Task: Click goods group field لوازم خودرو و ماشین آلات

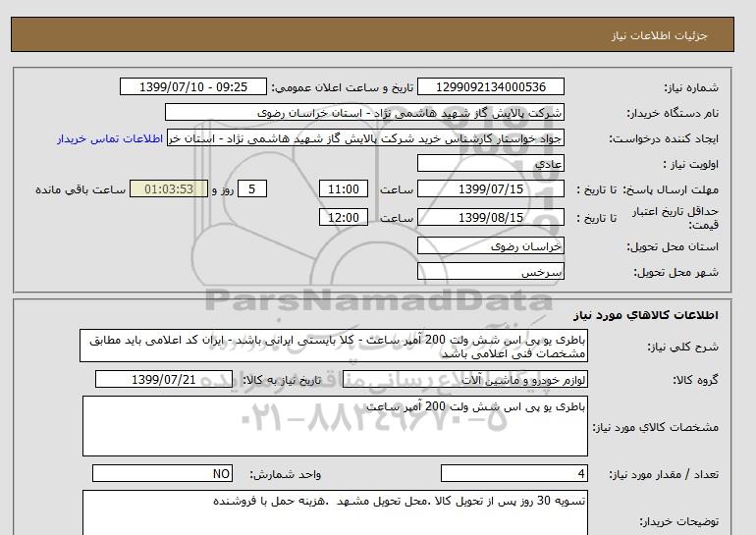Action: (x=464, y=379)
